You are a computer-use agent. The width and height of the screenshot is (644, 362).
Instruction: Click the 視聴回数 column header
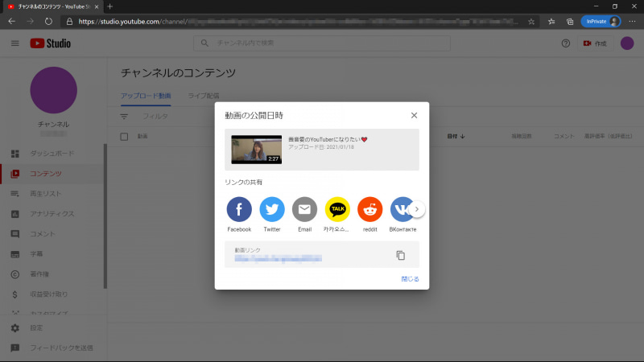(521, 136)
